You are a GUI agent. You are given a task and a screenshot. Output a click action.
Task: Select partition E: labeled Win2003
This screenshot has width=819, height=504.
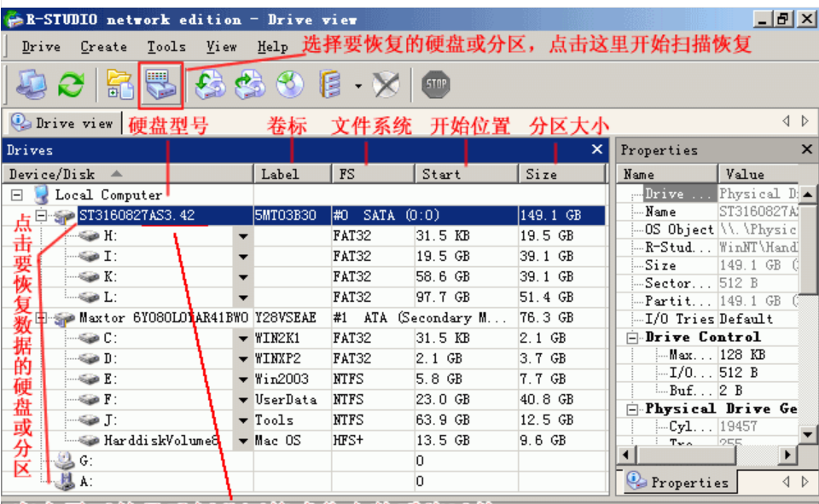(x=304, y=379)
